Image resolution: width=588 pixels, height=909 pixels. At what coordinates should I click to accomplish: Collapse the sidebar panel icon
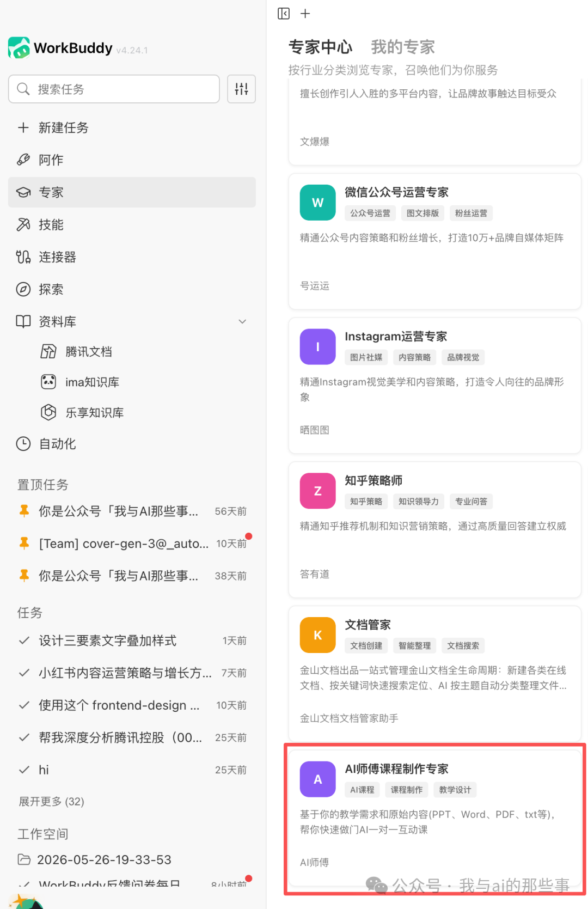coord(284,14)
